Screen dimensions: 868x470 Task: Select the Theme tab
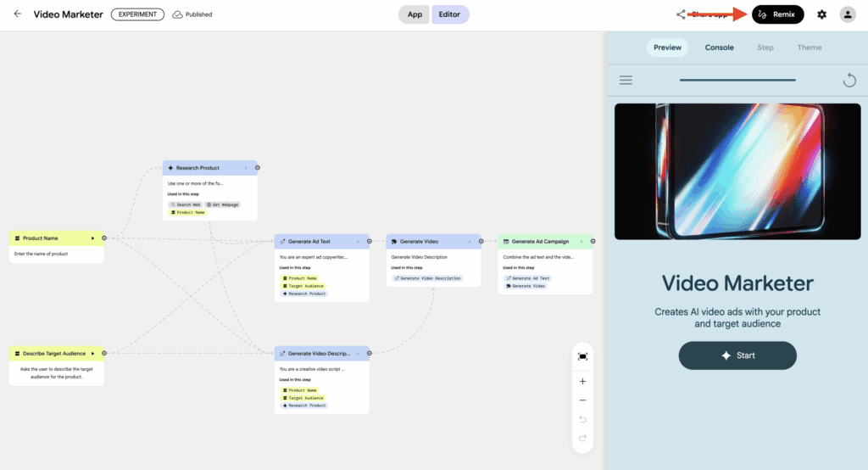point(809,48)
